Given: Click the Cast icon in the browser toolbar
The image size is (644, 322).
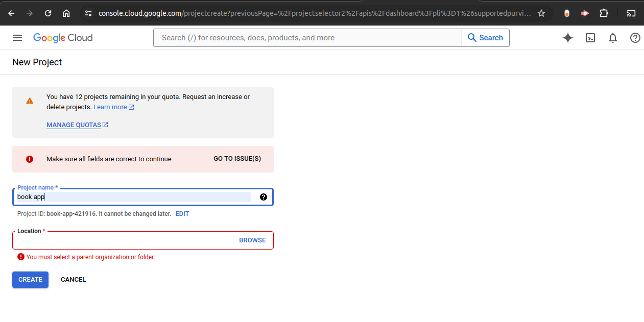Looking at the screenshot, I should 631,13.
